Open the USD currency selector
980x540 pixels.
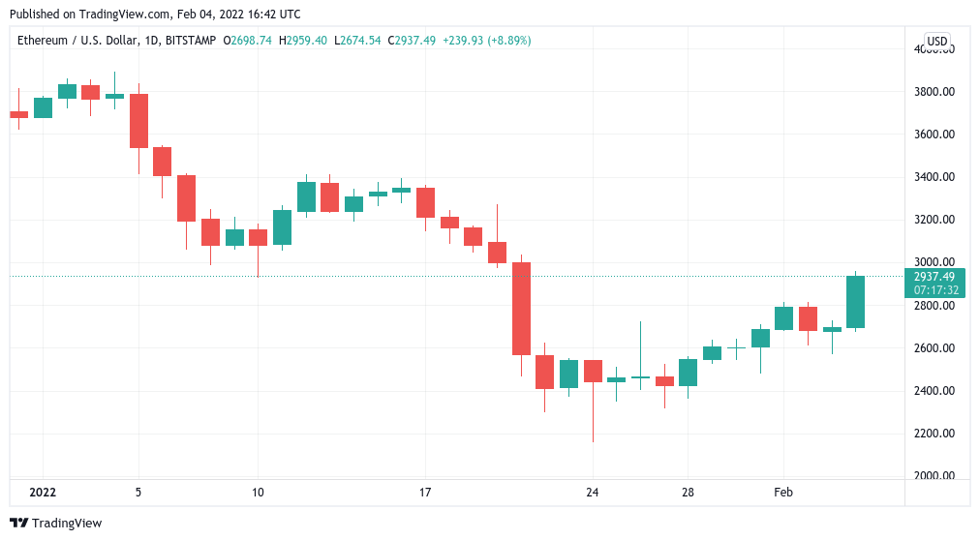(x=936, y=41)
